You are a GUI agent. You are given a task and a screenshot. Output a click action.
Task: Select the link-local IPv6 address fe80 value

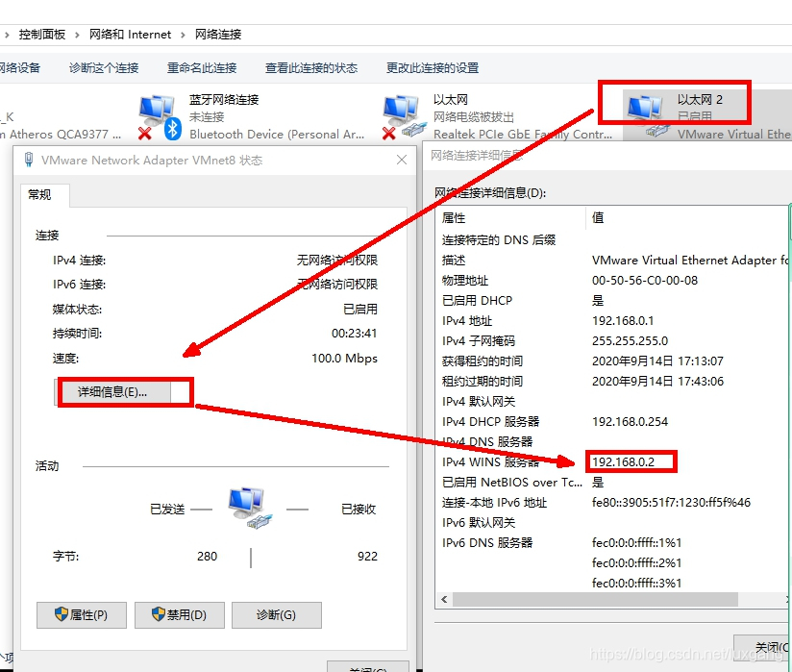[671, 503]
